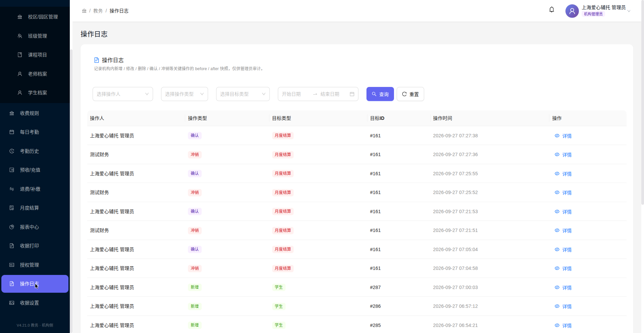Click the 月度结算 sidebar icon
The image size is (644, 333).
pyautogui.click(x=12, y=208)
